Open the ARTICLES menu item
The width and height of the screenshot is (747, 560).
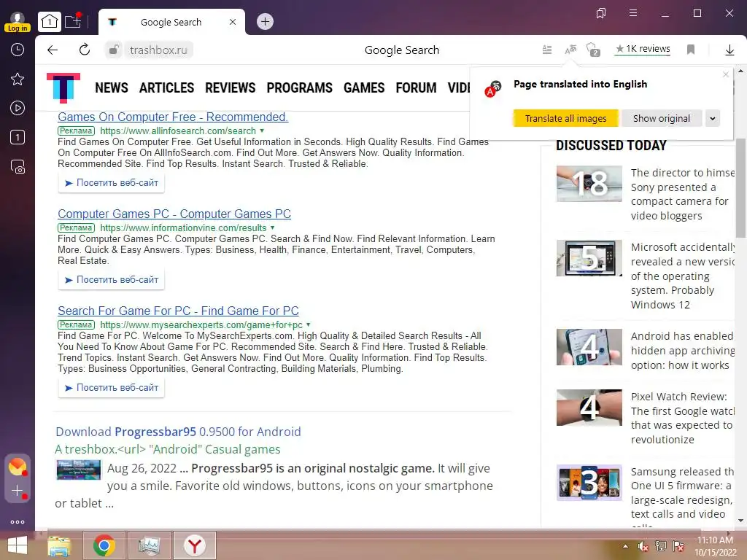167,87
